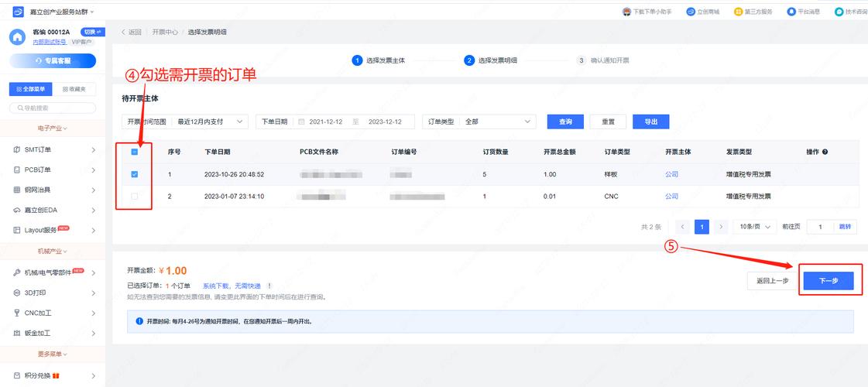Click step 2 选择发票明细

[x=491, y=60]
